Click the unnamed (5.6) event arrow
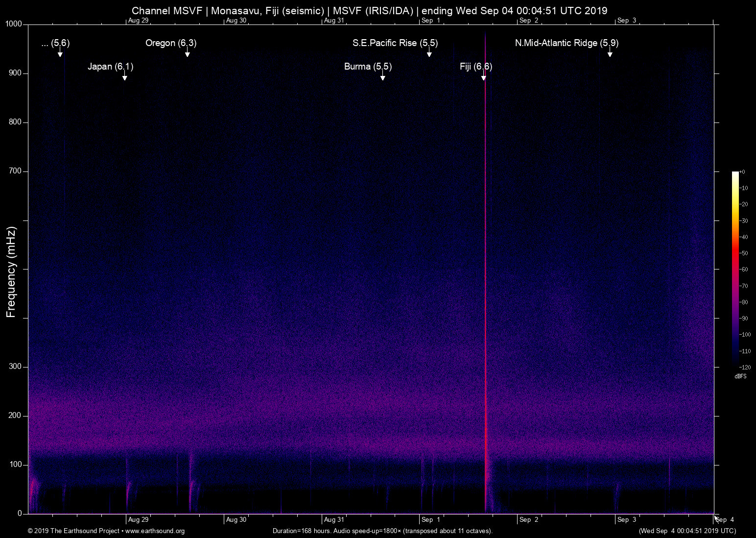This screenshot has height=538, width=756. coord(61,54)
